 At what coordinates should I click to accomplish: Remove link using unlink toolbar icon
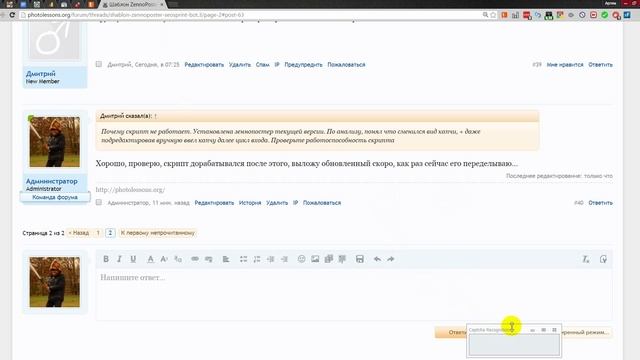pyautogui.click(x=209, y=259)
